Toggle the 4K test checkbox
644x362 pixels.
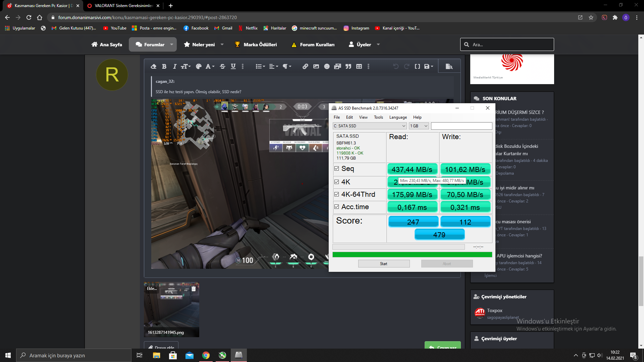[336, 182]
